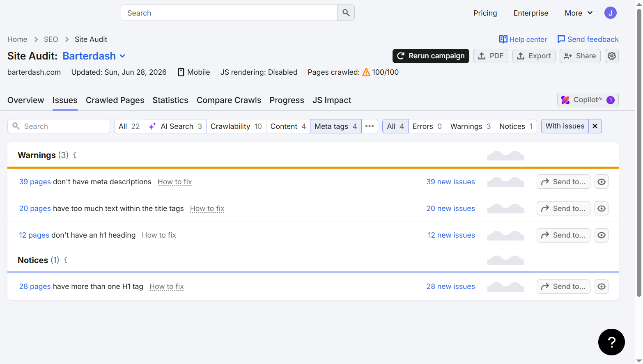Image resolution: width=643 pixels, height=364 pixels.
Task: Remove the With issues filter using X
Action: [595, 126]
